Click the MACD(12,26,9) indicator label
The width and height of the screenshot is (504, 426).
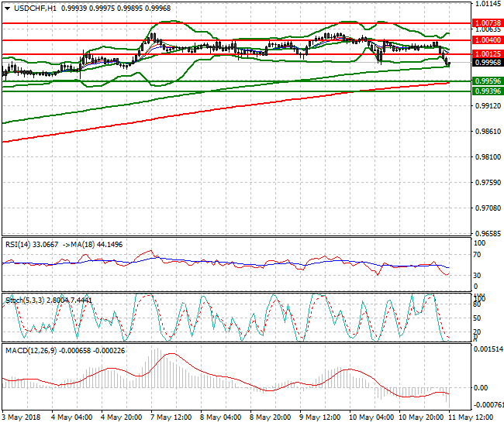pyautogui.click(x=31, y=351)
